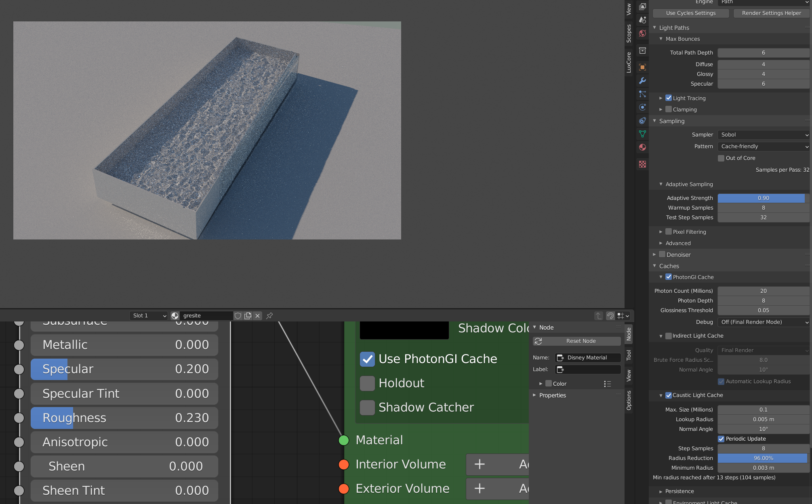This screenshot has width=812, height=504.
Task: Click the Node Name field Disney Material
Action: point(588,358)
